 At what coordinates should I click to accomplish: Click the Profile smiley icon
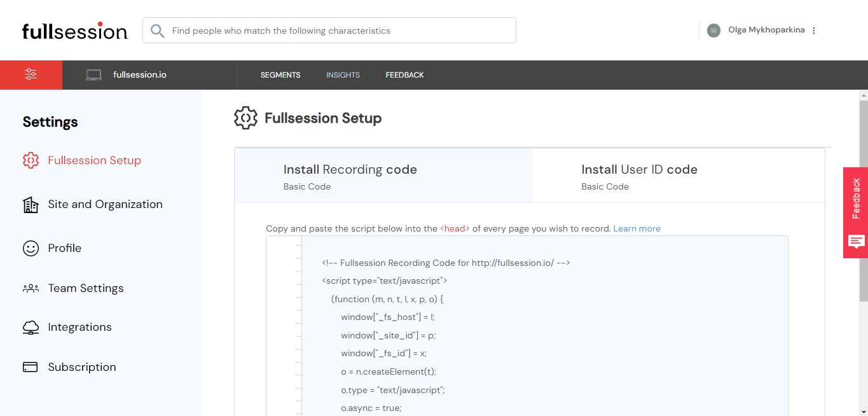coord(31,248)
